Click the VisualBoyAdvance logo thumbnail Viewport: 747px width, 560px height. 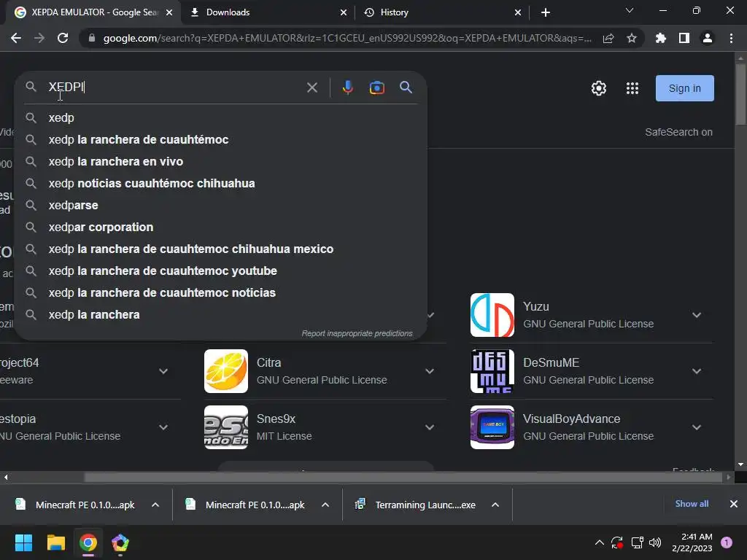pos(492,427)
